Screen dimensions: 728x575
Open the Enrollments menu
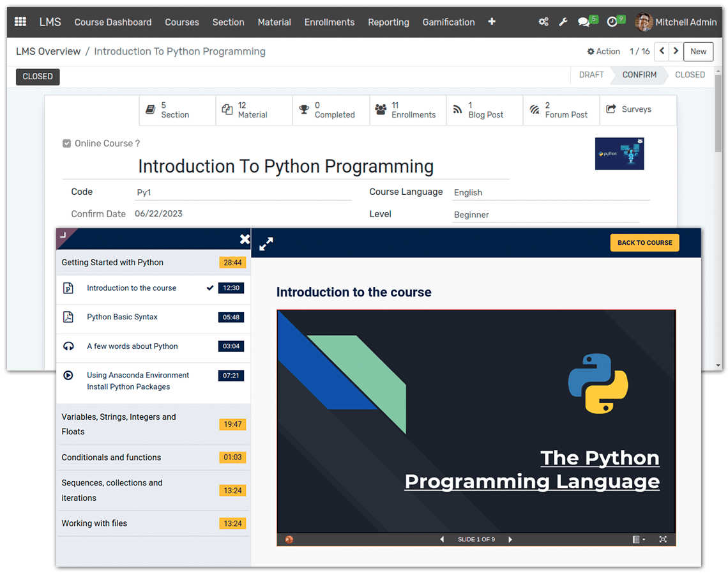pyautogui.click(x=329, y=22)
